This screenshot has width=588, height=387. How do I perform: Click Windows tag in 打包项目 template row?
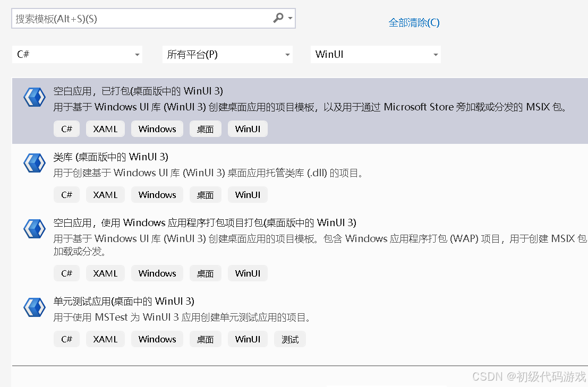pyautogui.click(x=157, y=273)
